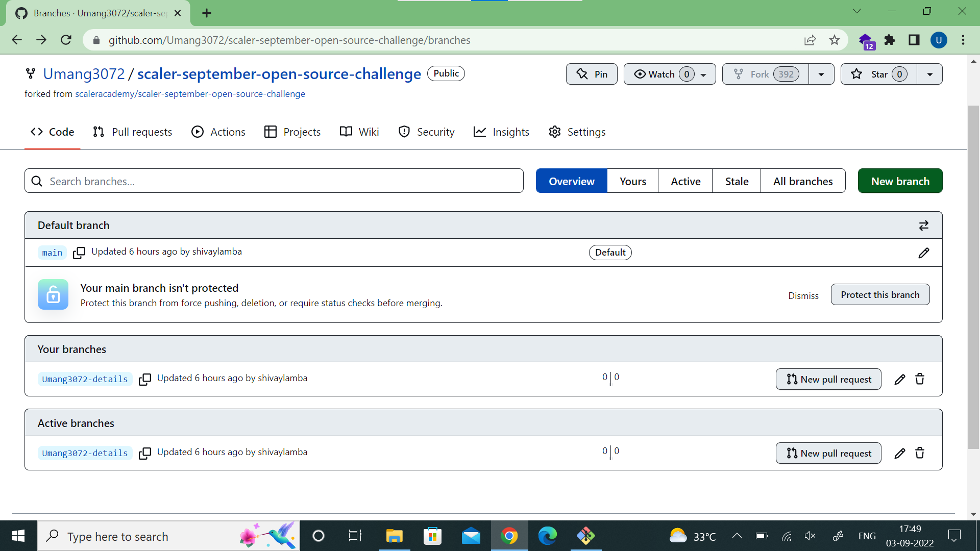Open the All branches tab

[x=803, y=181]
